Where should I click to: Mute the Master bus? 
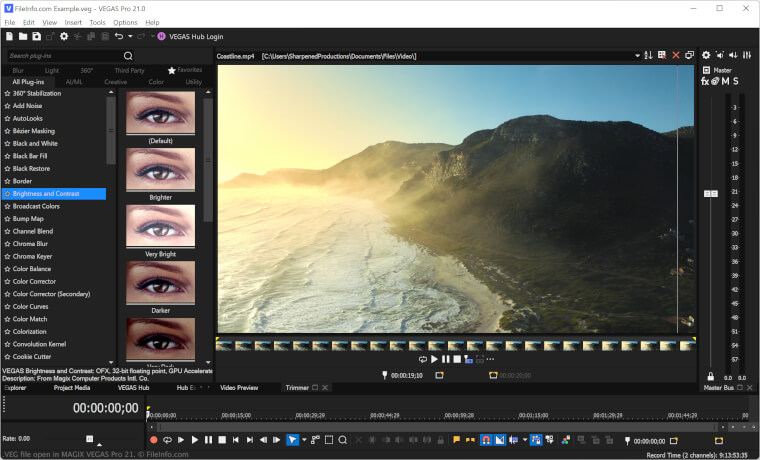(726, 81)
